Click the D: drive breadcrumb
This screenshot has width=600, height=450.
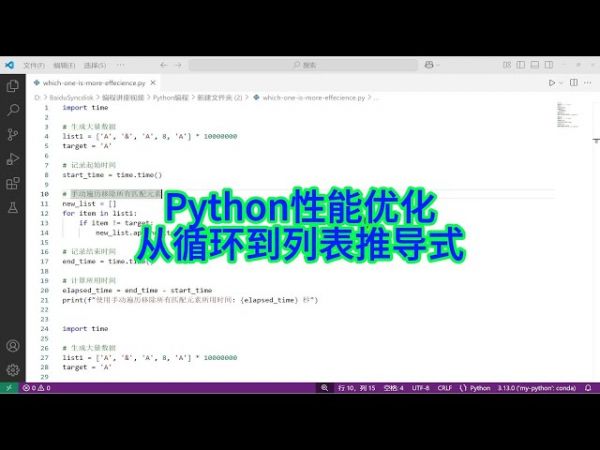[x=37, y=98]
